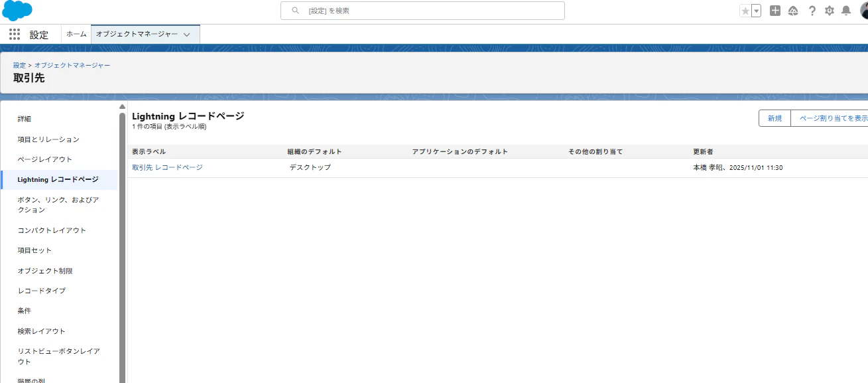The width and height of the screenshot is (868, 383).
Task: Switch to the ホーム tab
Action: pyautogui.click(x=76, y=34)
